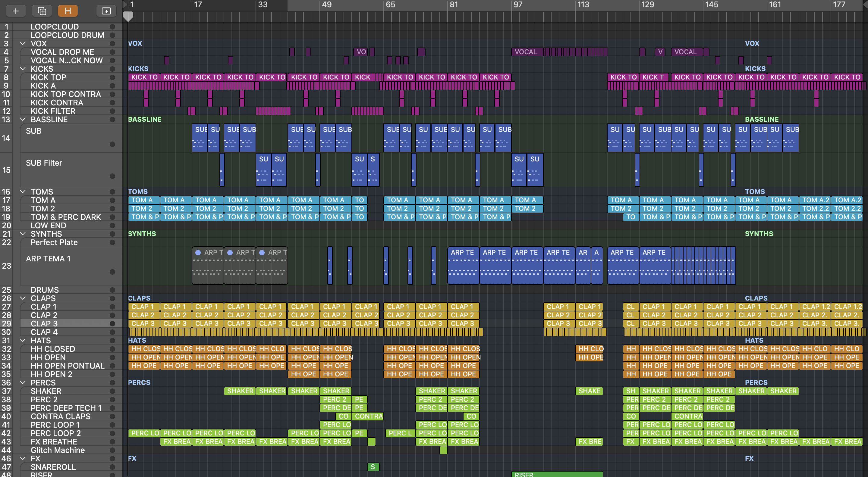Click the add new track plus button

[15, 11]
